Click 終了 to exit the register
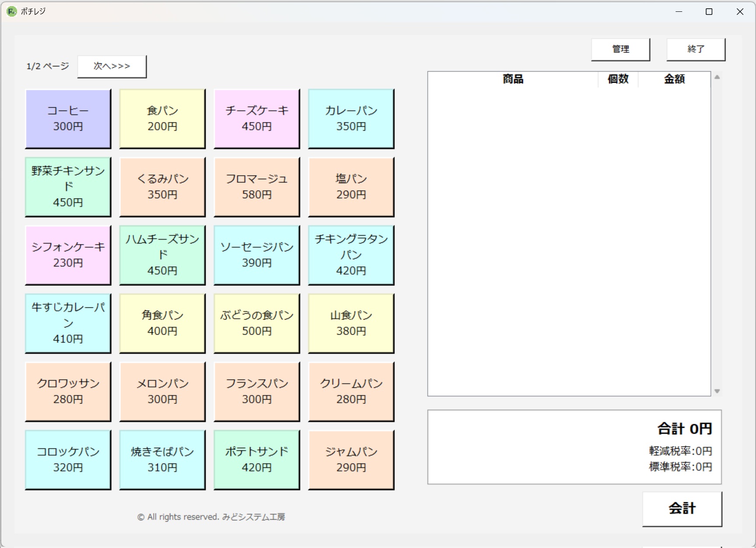The image size is (756, 548). [x=695, y=49]
